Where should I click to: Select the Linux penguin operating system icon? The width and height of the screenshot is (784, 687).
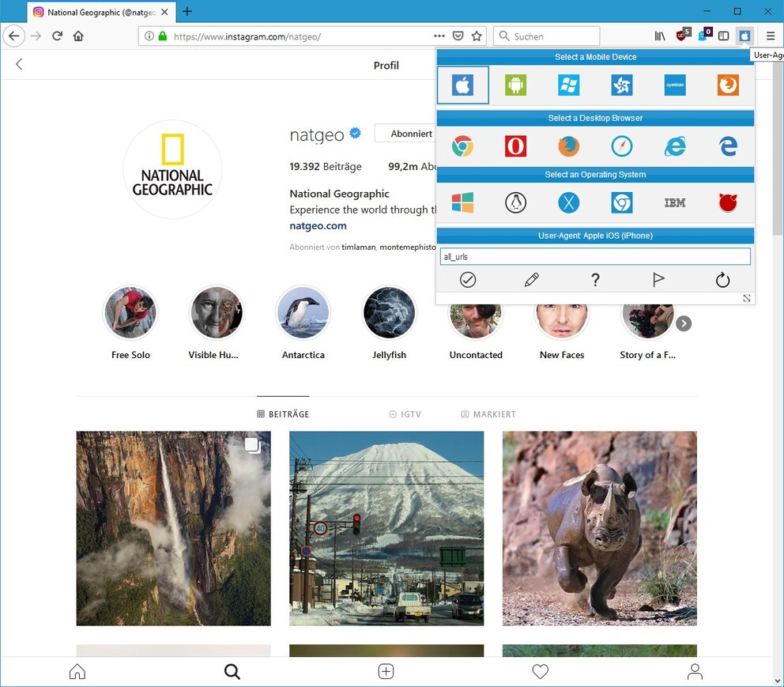[515, 203]
